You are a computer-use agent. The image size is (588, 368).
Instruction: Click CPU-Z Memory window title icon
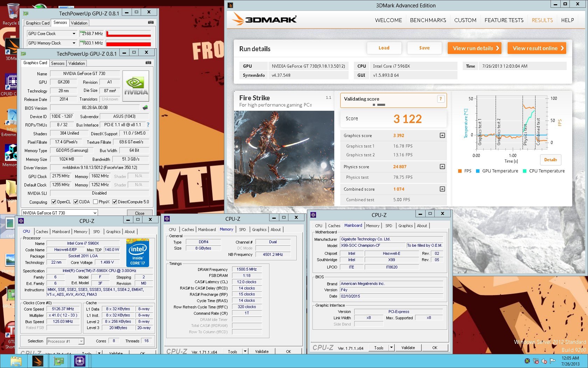pyautogui.click(x=167, y=219)
